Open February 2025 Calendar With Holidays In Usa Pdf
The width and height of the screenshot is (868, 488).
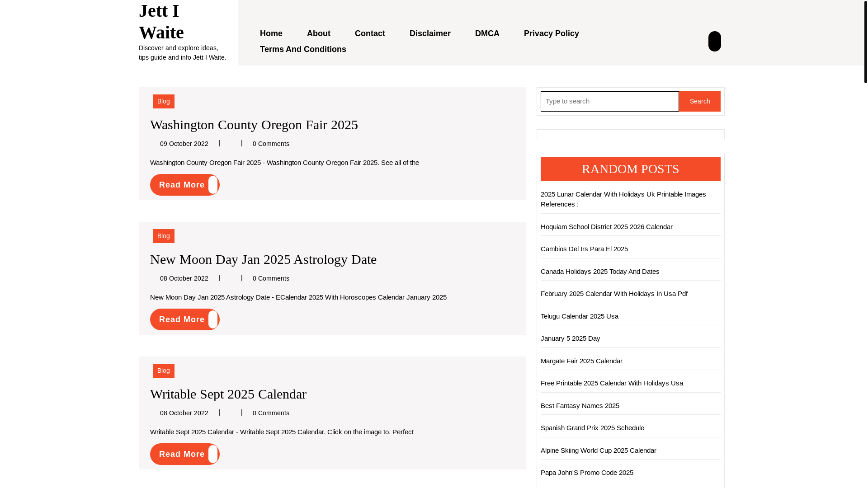(614, 294)
